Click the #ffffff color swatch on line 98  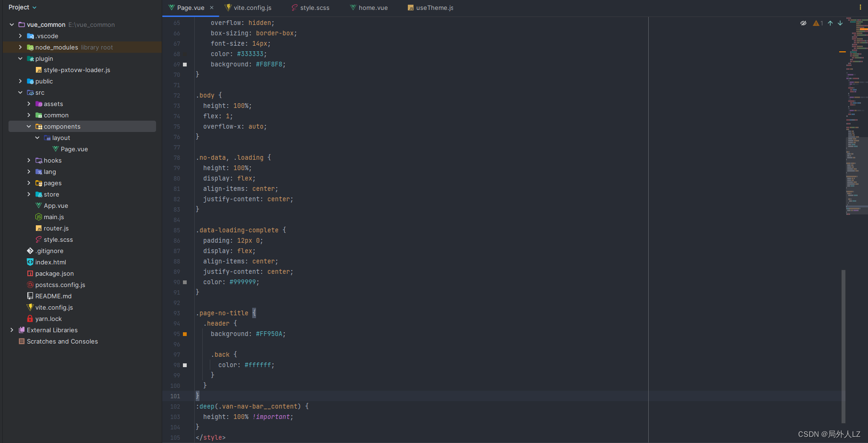[185, 365]
